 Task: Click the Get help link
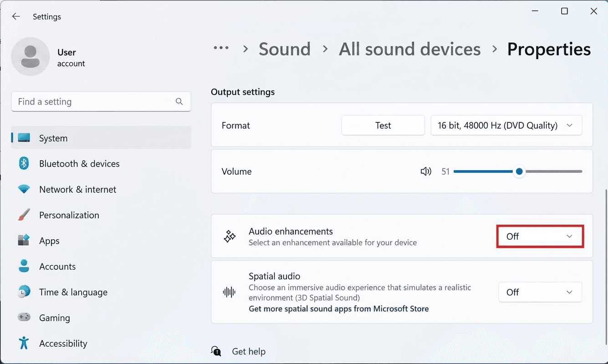[249, 351]
